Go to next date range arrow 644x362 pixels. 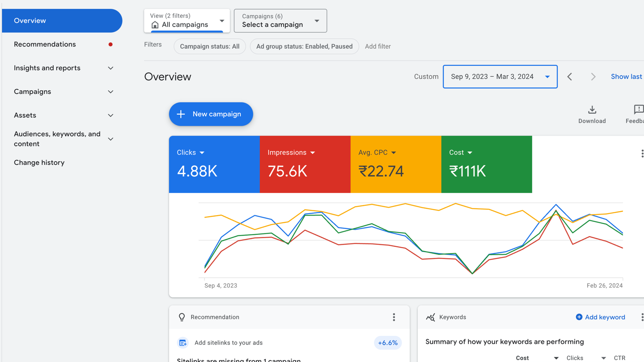pyautogui.click(x=593, y=77)
